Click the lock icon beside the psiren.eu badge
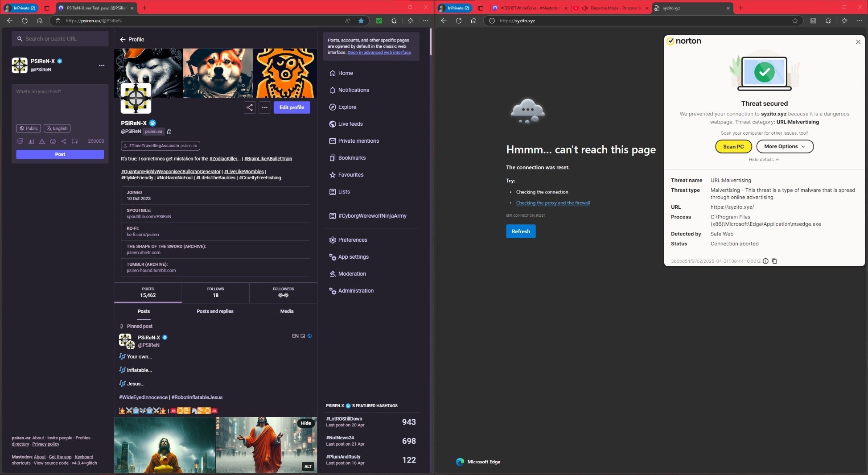Viewport: 868px width, 475px height. pos(169,132)
